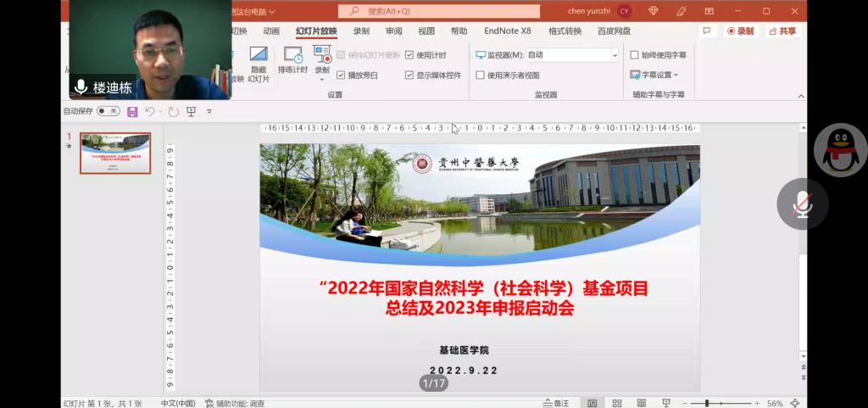Uncheck the Use Timings checkbox

409,55
